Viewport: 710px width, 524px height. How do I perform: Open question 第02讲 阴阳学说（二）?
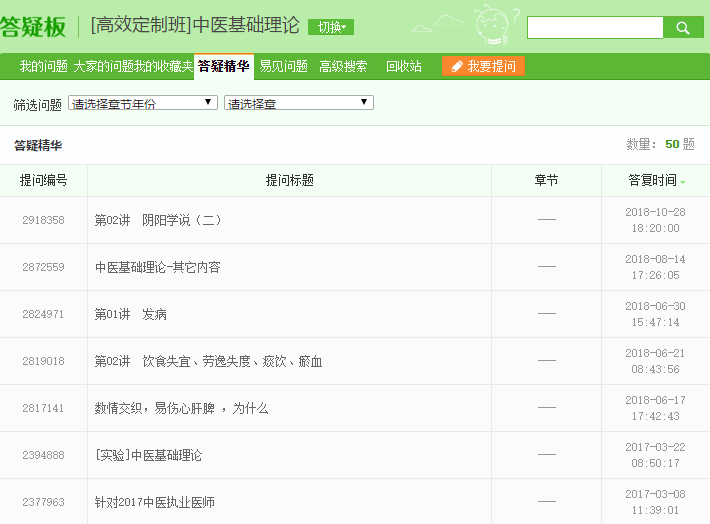158,220
